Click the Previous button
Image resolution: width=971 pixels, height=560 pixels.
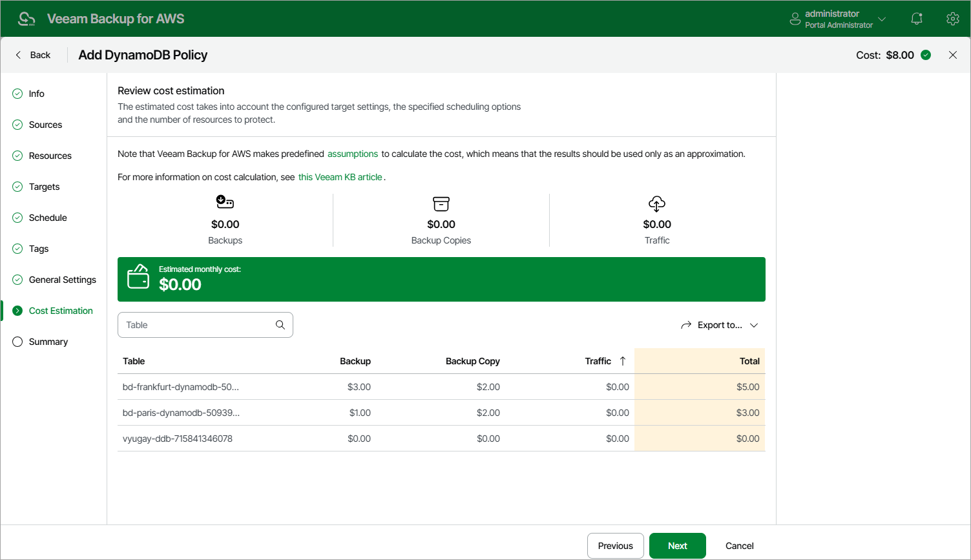pos(615,546)
